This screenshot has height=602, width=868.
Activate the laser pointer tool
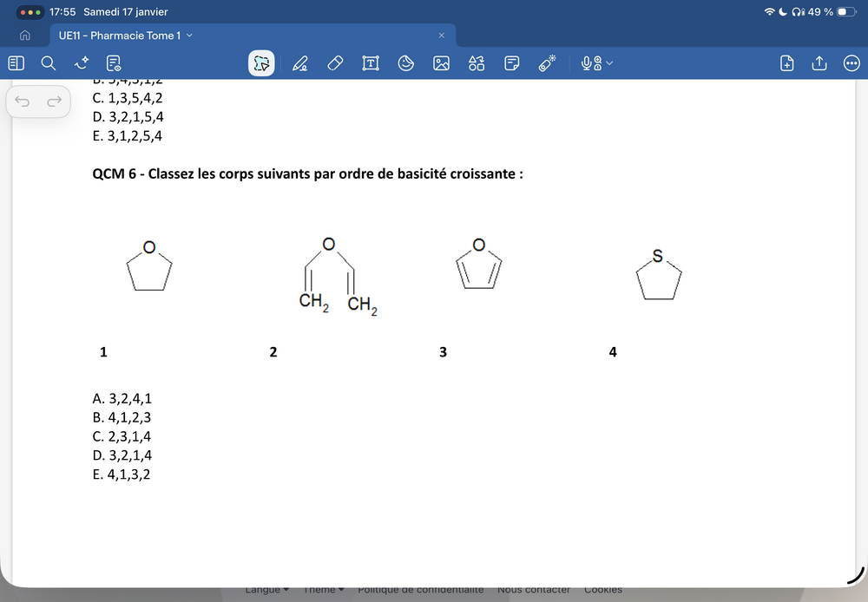coord(547,62)
